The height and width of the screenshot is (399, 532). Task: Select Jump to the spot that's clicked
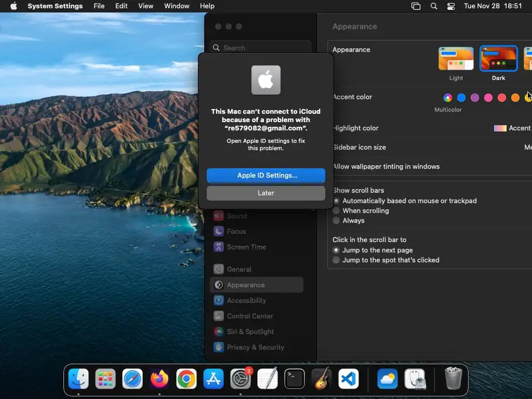pos(336,260)
